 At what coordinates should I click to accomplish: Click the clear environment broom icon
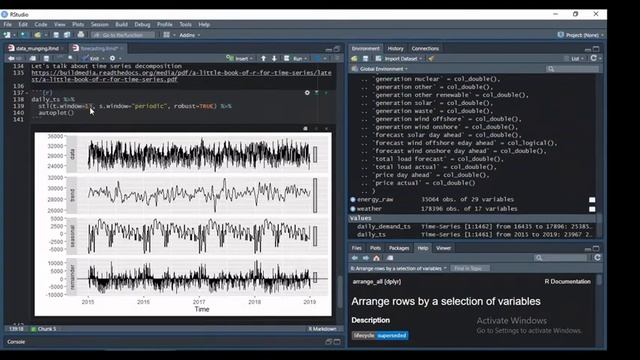pyautogui.click(x=431, y=59)
